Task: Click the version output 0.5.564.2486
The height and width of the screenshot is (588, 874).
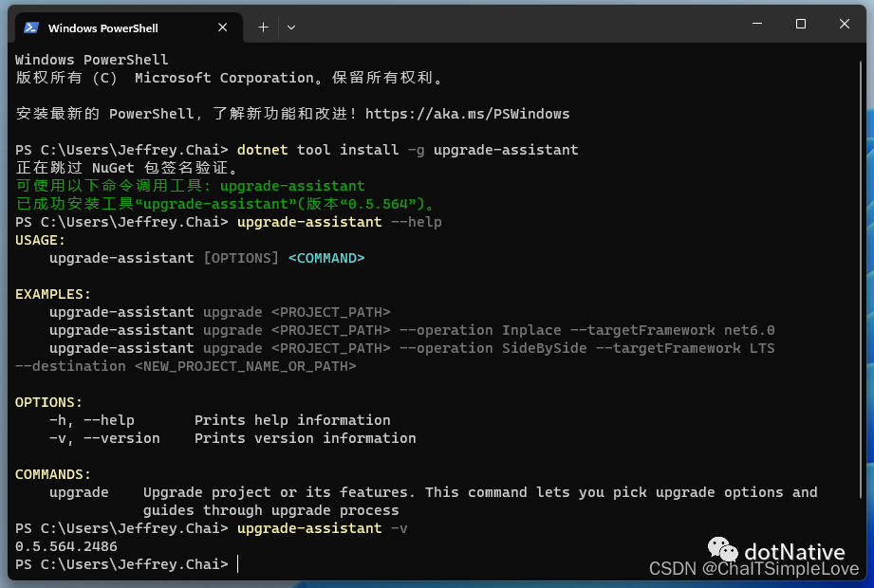Action: click(66, 547)
